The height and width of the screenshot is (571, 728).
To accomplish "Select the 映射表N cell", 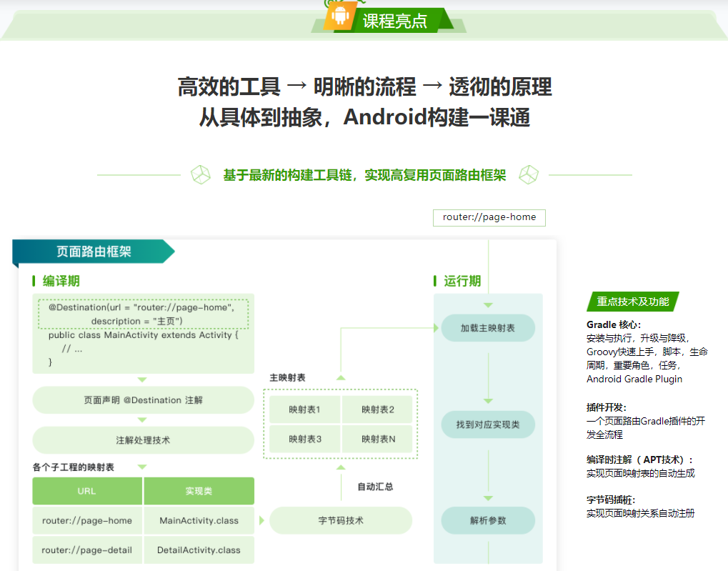I will click(378, 439).
